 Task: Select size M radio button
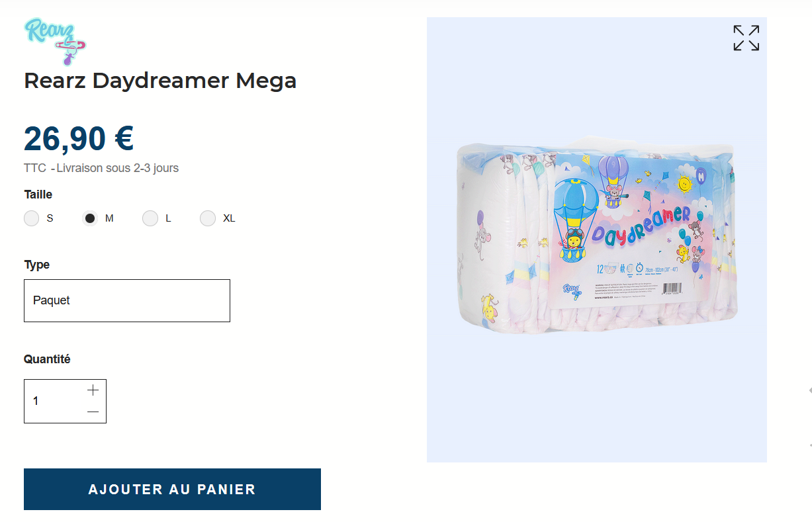(90, 218)
